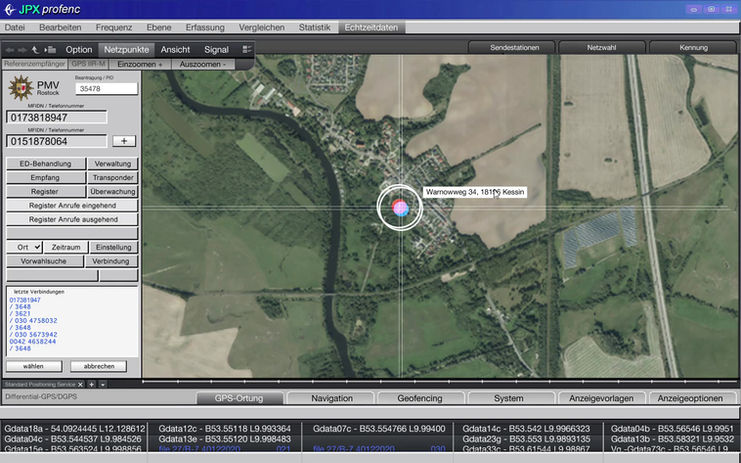This screenshot has height=463, width=741.
Task: Click the Einzoomen + button
Action: click(x=140, y=64)
